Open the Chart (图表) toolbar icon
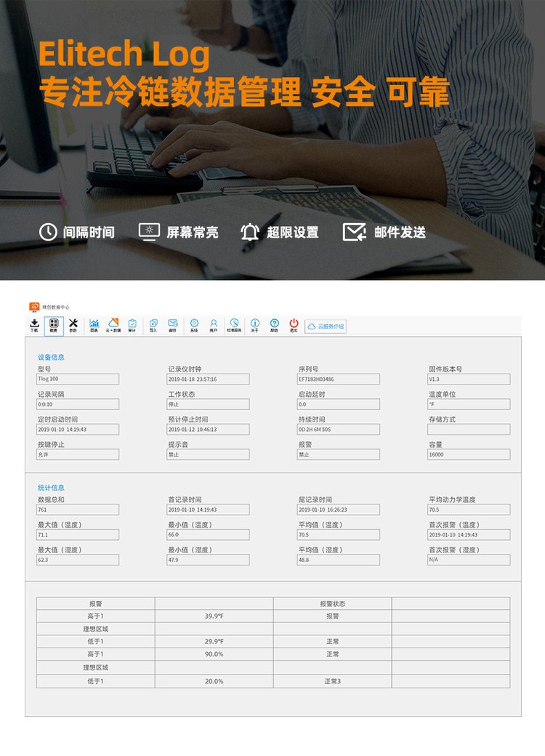The width and height of the screenshot is (545, 756). 94,326
